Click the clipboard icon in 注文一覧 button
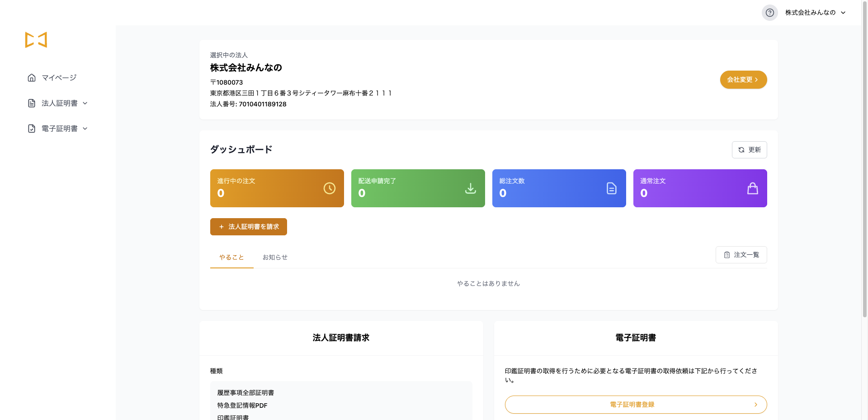This screenshot has width=868, height=420. click(727, 255)
